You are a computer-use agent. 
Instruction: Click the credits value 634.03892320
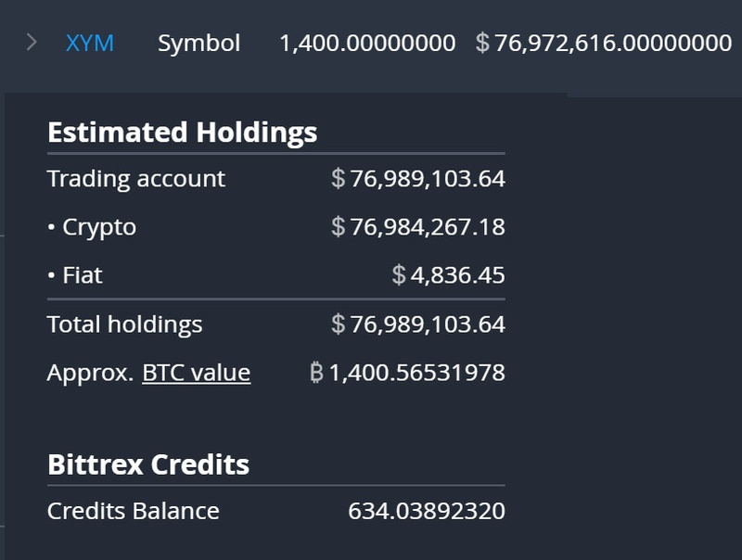[427, 511]
